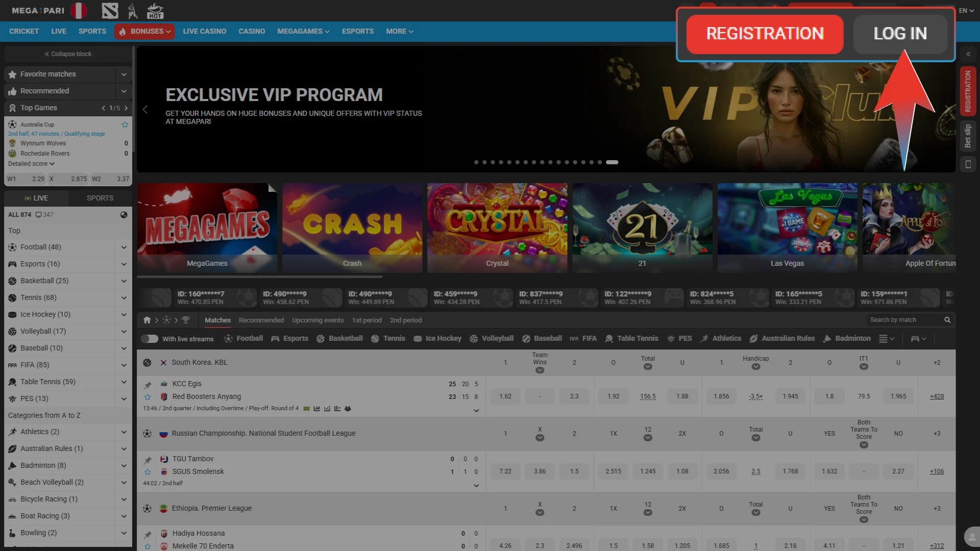The image size is (980, 551).
Task: Favorite the Australia Cup match star
Action: click(125, 124)
